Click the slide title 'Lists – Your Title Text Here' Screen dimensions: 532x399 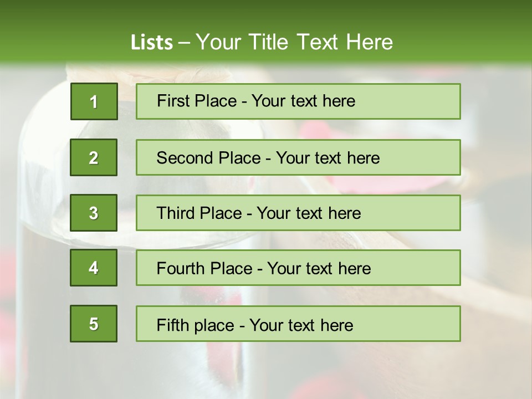pyautogui.click(x=262, y=42)
